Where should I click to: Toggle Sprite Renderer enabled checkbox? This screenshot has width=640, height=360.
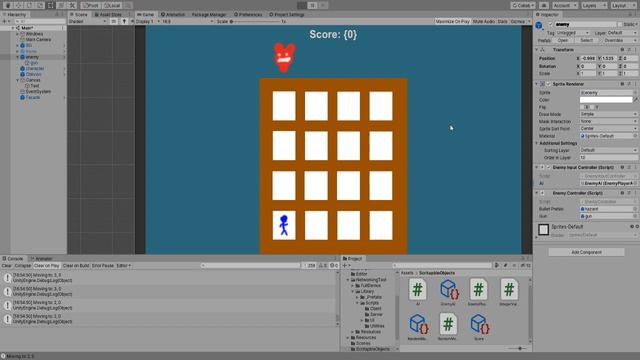point(549,84)
